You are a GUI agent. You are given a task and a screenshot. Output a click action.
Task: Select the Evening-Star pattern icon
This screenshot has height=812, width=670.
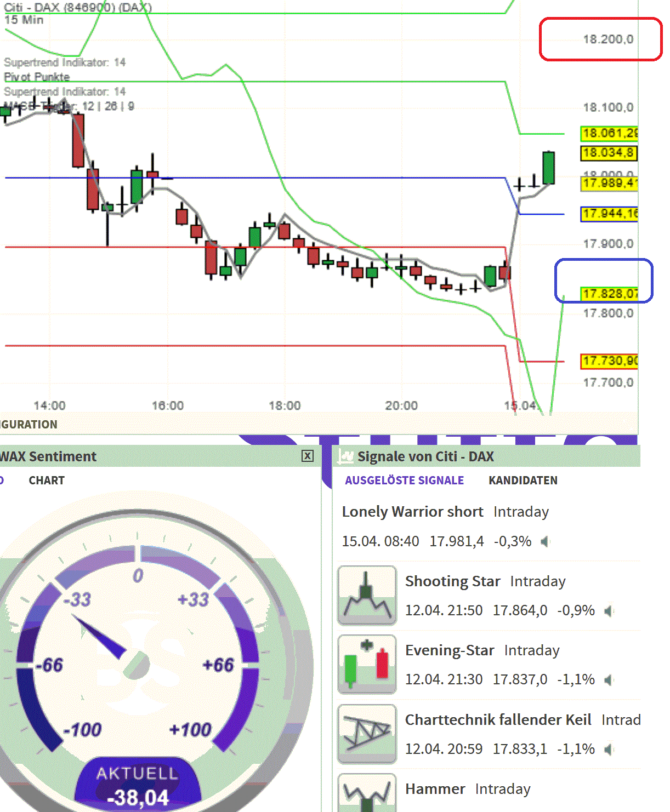[x=366, y=664]
